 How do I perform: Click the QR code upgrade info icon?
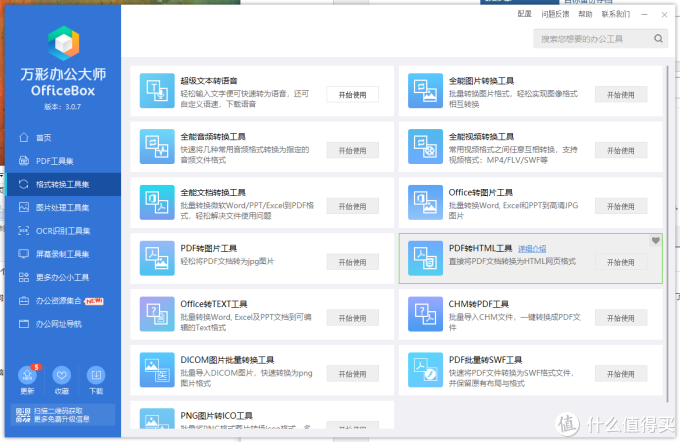pos(23,415)
